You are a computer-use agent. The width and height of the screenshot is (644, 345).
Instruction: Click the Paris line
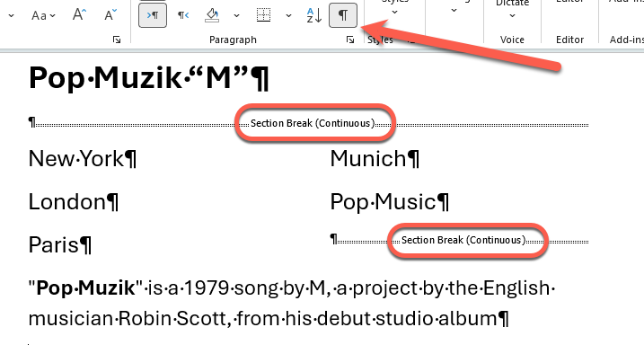coord(59,244)
